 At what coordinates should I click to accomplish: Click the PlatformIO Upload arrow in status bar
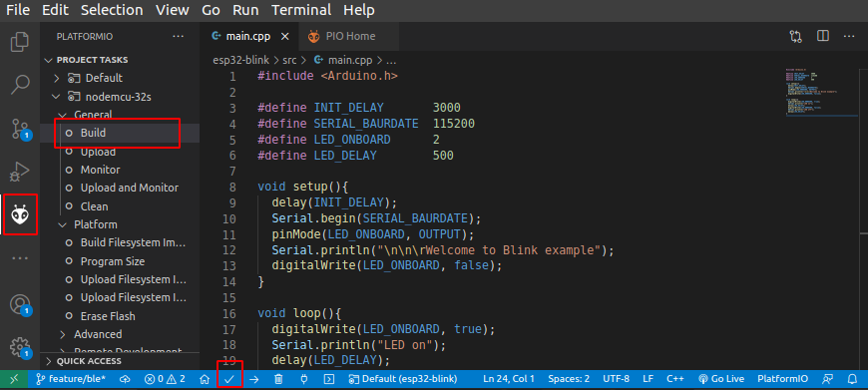click(254, 379)
